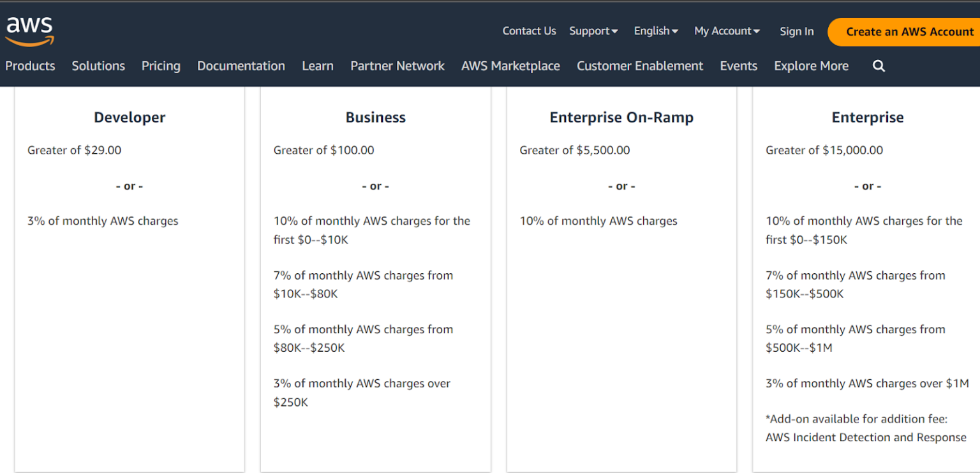
Task: Select Partner Network from the navigation
Action: coord(397,66)
